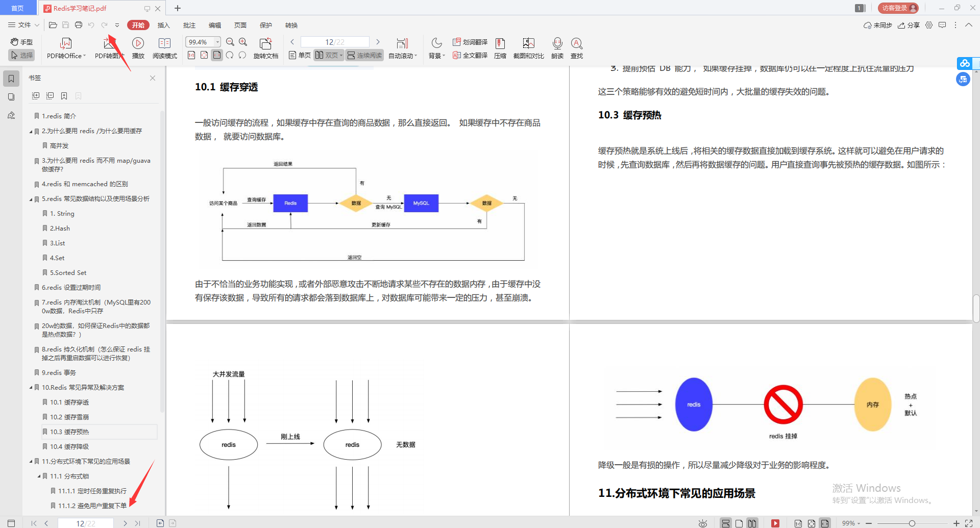Screen dimensions: 980x528
Task: Toggle continuous layout in status bar
Action: [x=725, y=523]
